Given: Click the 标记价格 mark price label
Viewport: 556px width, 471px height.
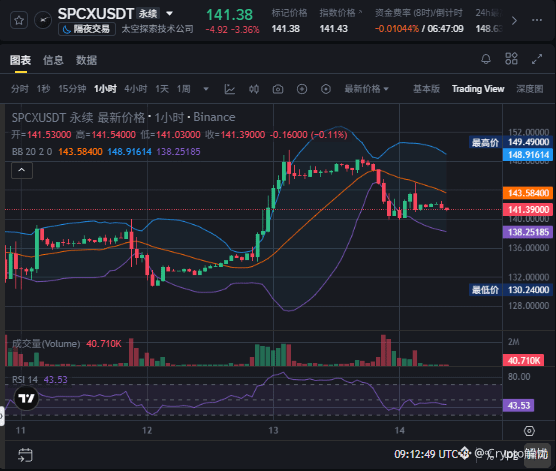Looking at the screenshot, I should [289, 13].
